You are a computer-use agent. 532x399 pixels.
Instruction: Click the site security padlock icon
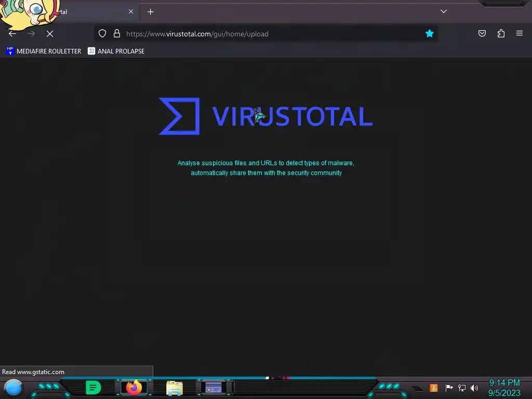(x=117, y=34)
